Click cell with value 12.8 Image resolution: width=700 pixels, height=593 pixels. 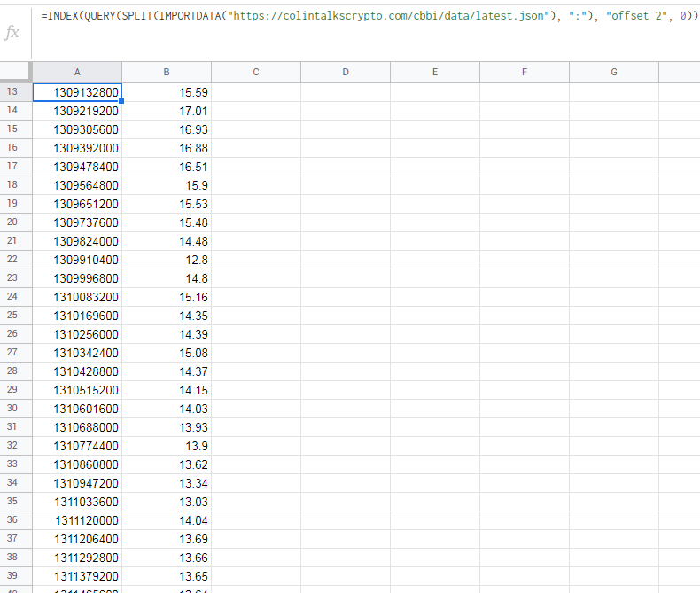[167, 260]
